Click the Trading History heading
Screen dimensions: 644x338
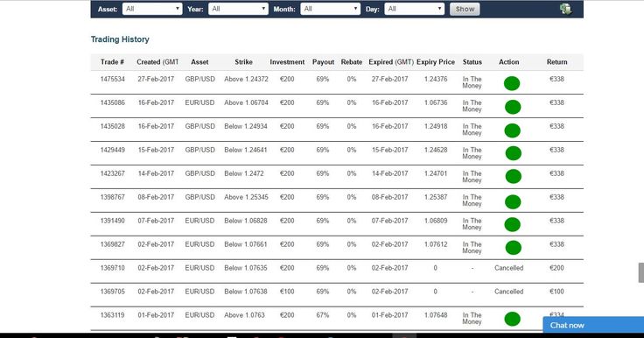click(120, 39)
